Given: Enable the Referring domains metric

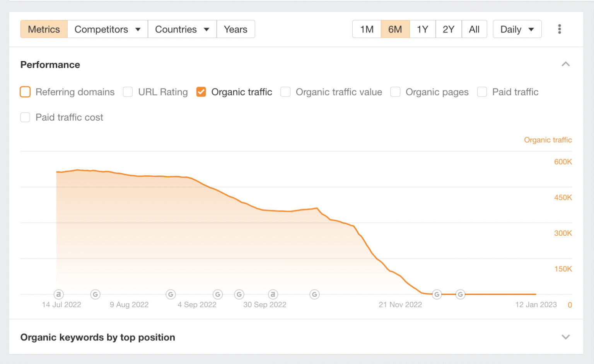Looking at the screenshot, I should pyautogui.click(x=25, y=92).
